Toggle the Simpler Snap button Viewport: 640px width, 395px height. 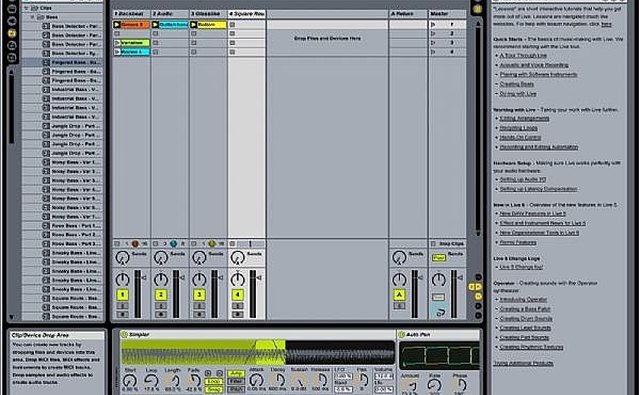[213, 390]
